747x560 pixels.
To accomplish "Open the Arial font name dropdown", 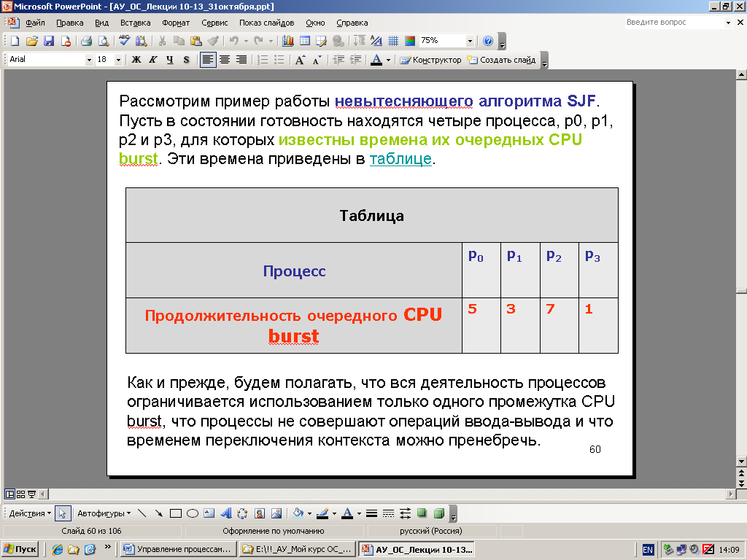I will (x=88, y=60).
